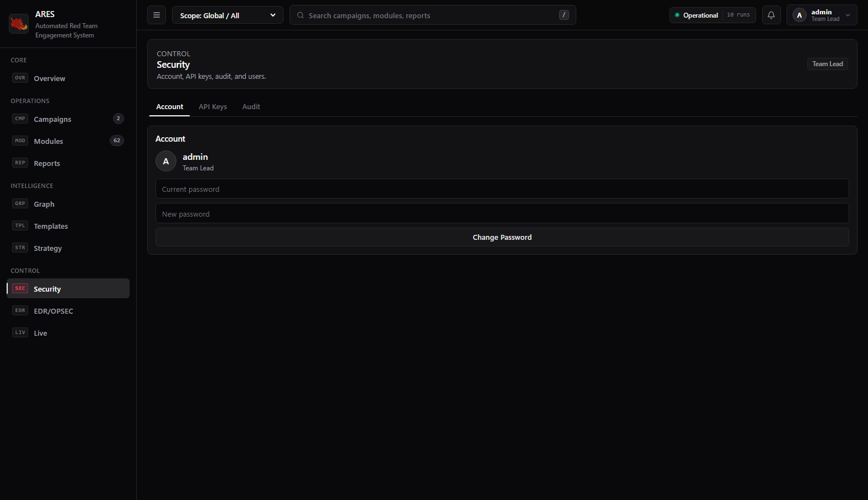Click the Campaigns count badge 2
The height and width of the screenshot is (500, 868).
point(118,119)
